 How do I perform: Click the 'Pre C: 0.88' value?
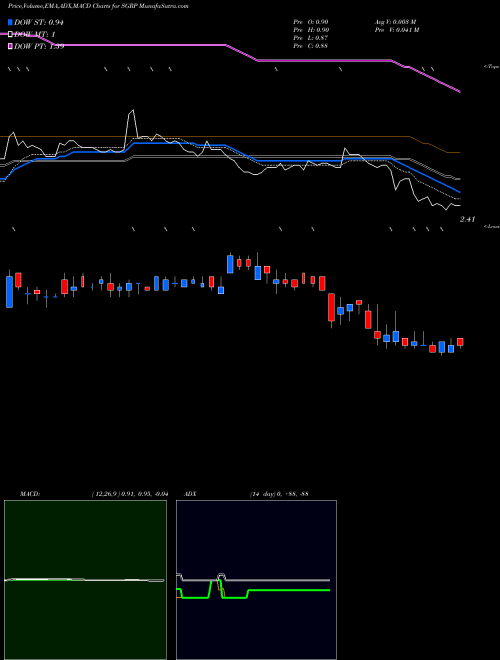coord(311,46)
